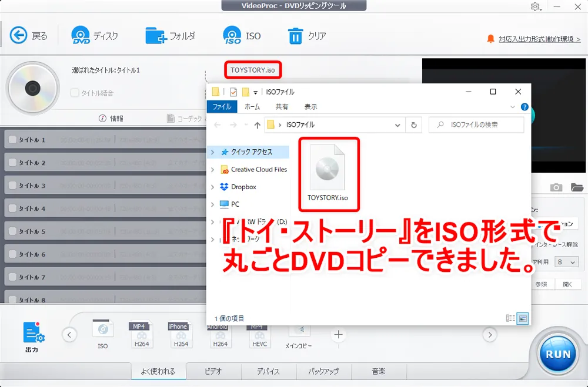Tick the タイトル 1 checkbox
Viewport: 588px width, 387px height.
click(12, 139)
